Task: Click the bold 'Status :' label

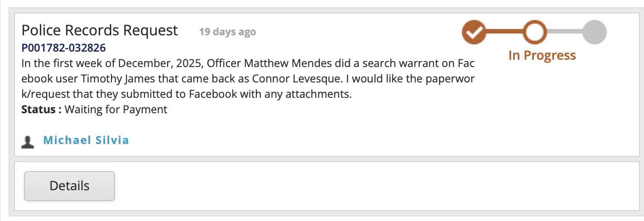Action: coord(41,110)
